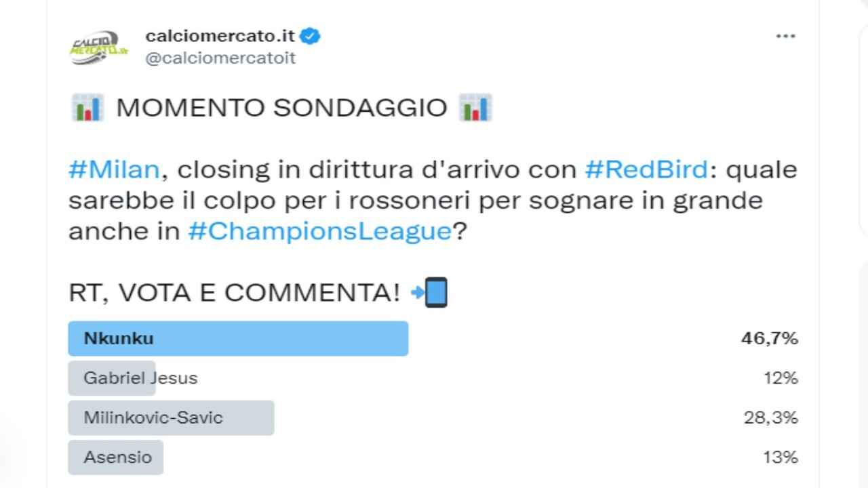Select the Milinkovic-Savic poll option
This screenshot has width=868, height=488.
pyautogui.click(x=153, y=418)
